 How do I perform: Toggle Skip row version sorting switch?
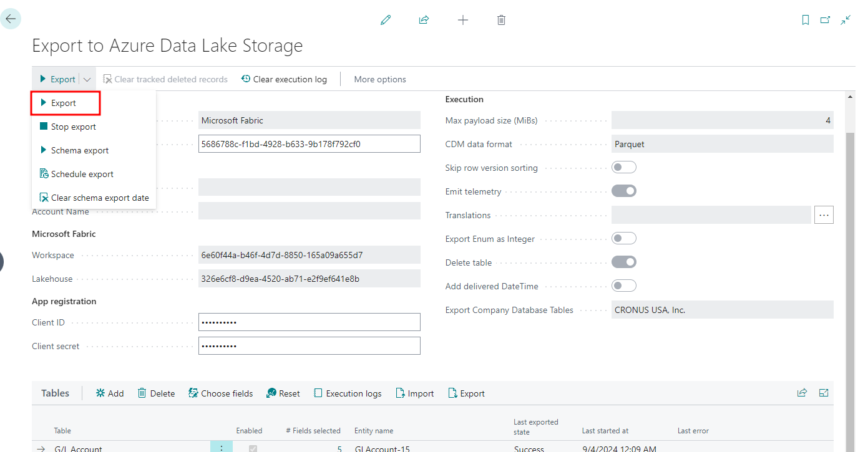tap(624, 167)
